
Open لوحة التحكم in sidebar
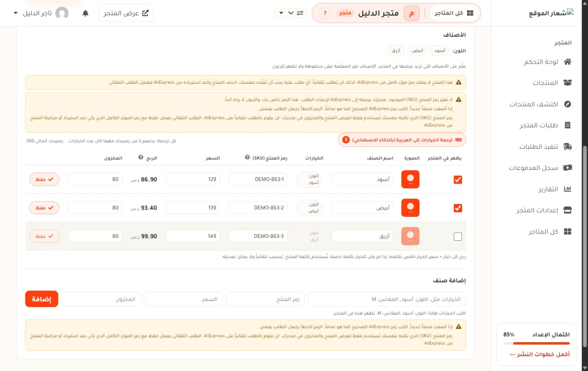point(540,62)
